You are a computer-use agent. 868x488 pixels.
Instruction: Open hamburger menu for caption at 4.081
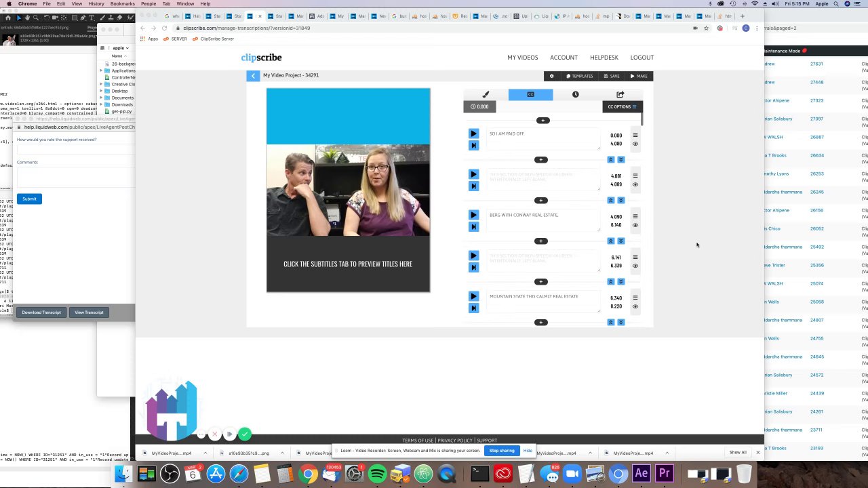635,176
